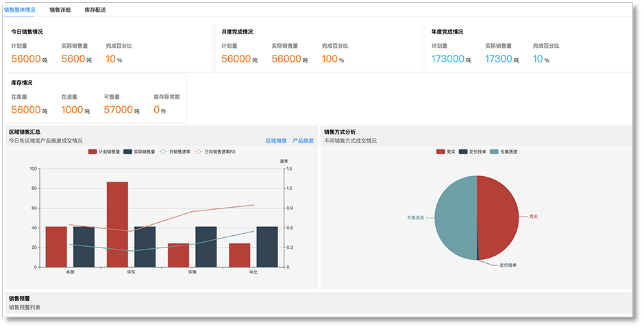Toggle 日均销售速率R3 legend item
This screenshot has height=327, width=644.
coord(215,152)
